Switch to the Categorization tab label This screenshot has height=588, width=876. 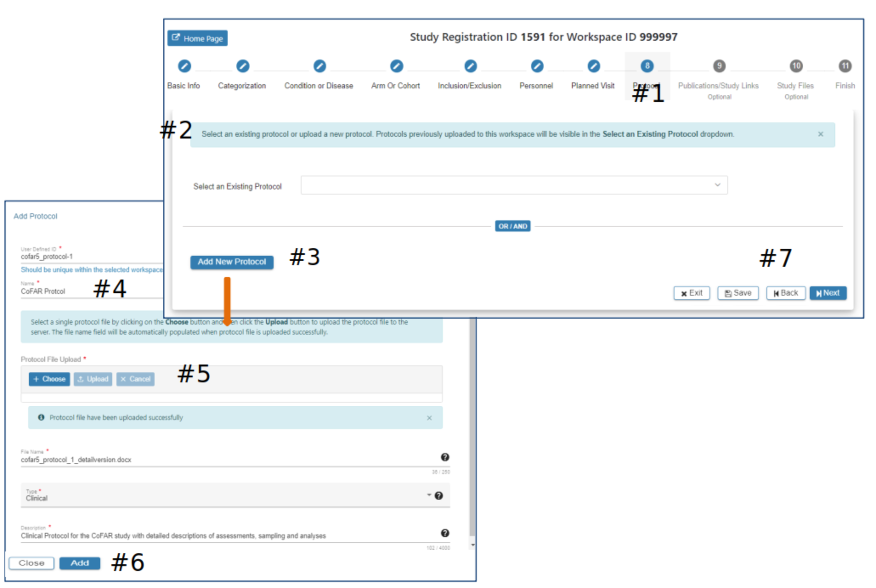coord(242,86)
